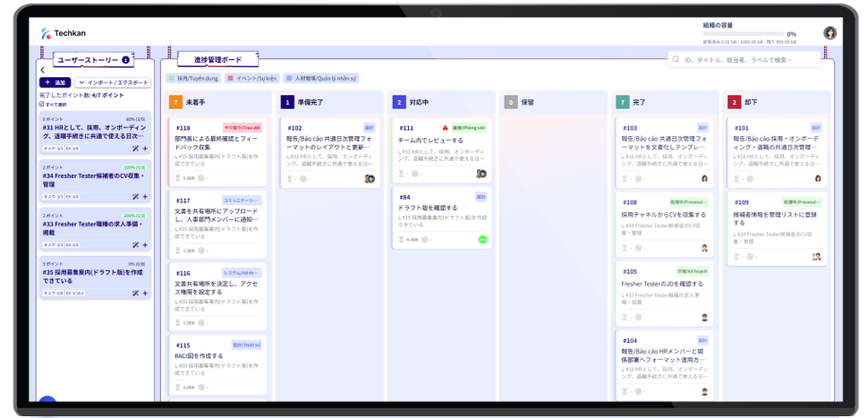Click 未着手 column header
Viewport: 868px width, 418px height.
tap(218, 102)
